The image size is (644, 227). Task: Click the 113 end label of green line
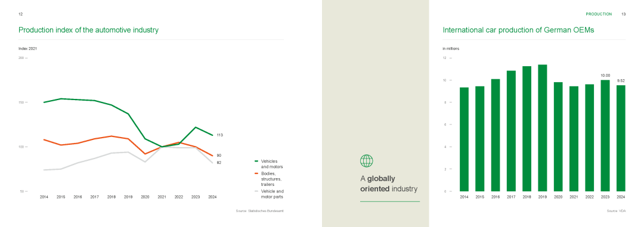click(x=219, y=135)
